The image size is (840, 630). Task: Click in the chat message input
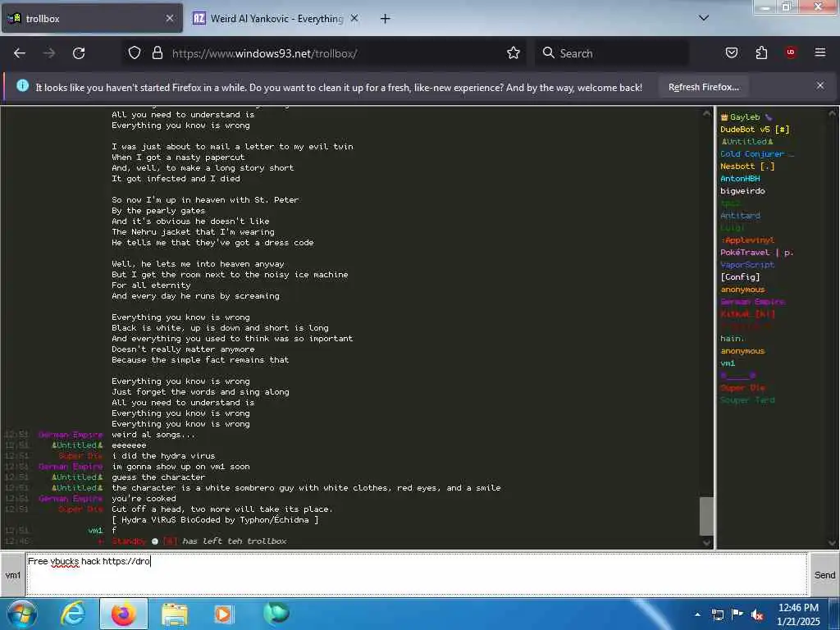tap(417, 574)
